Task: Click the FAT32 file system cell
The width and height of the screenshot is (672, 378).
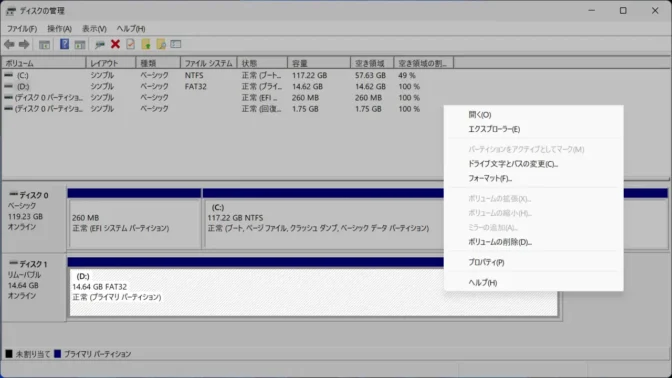Action: tap(196, 86)
